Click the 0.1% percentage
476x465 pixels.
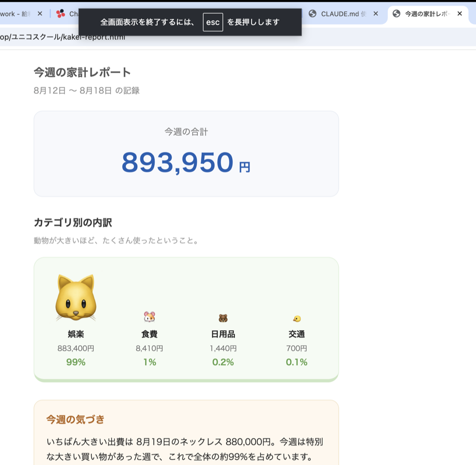click(x=297, y=362)
